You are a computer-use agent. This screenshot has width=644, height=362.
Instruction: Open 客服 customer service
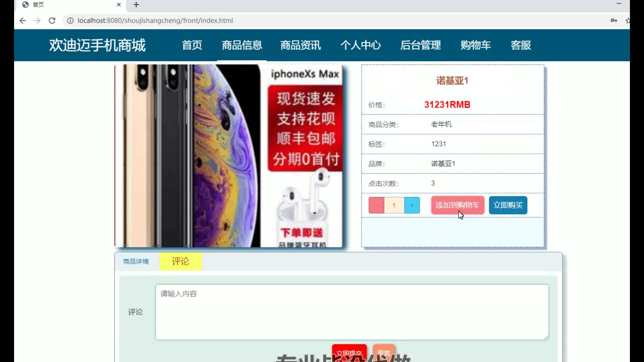521,45
